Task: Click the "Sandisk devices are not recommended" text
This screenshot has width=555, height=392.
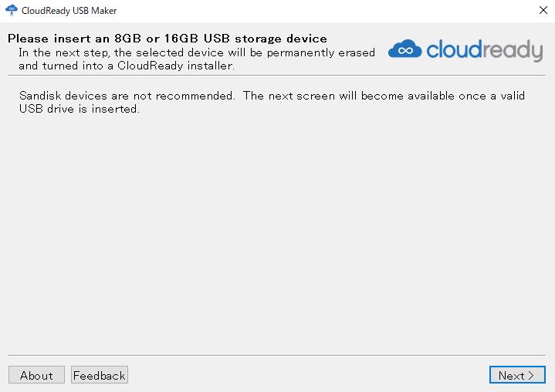Action: pyautogui.click(x=127, y=96)
